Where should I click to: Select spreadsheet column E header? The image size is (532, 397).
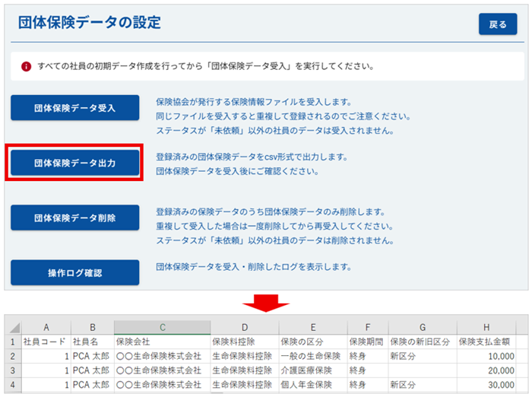click(x=313, y=327)
